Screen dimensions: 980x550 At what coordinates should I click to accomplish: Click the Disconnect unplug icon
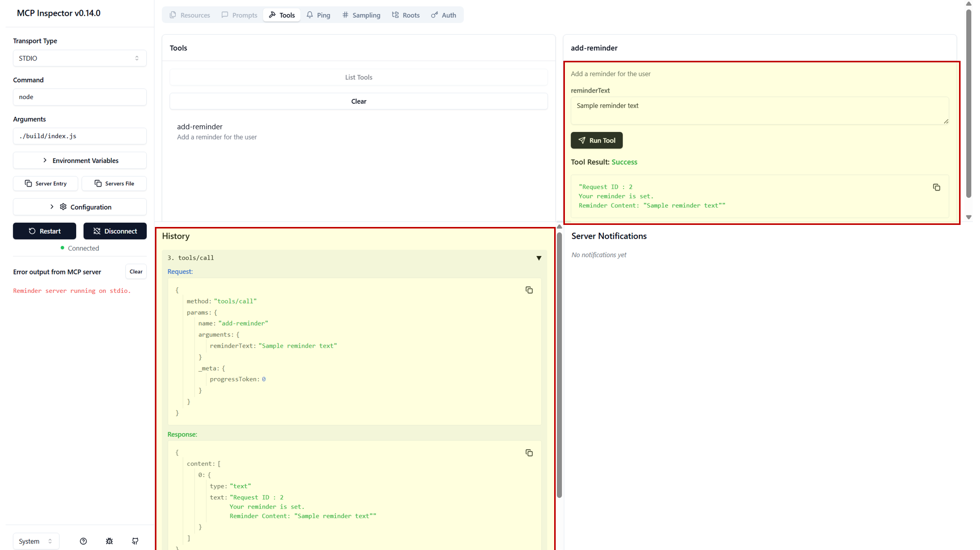click(x=97, y=231)
